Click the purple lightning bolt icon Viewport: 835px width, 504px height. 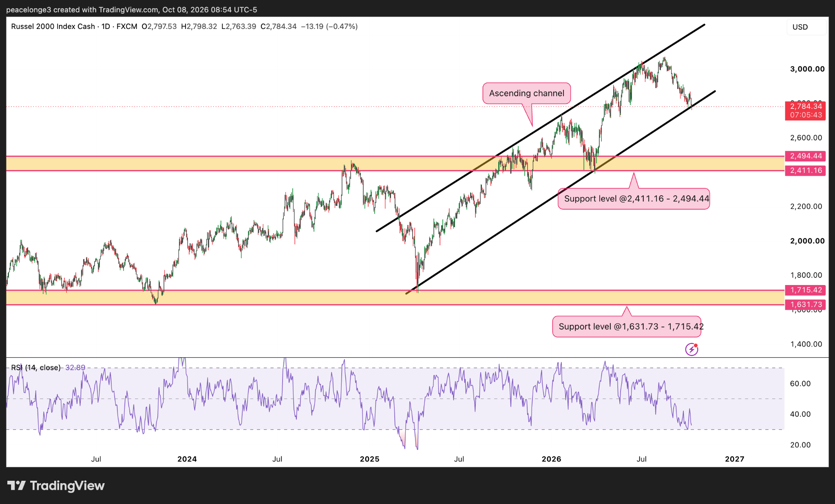pos(692,349)
